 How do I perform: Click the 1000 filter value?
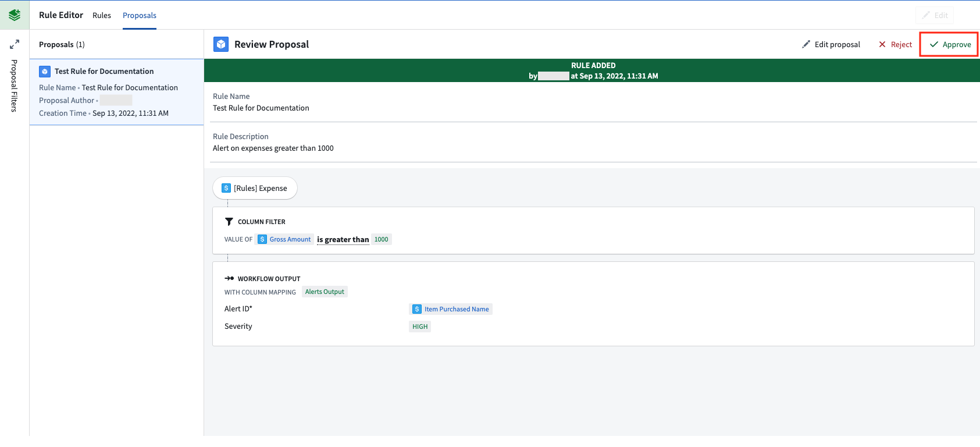point(382,239)
